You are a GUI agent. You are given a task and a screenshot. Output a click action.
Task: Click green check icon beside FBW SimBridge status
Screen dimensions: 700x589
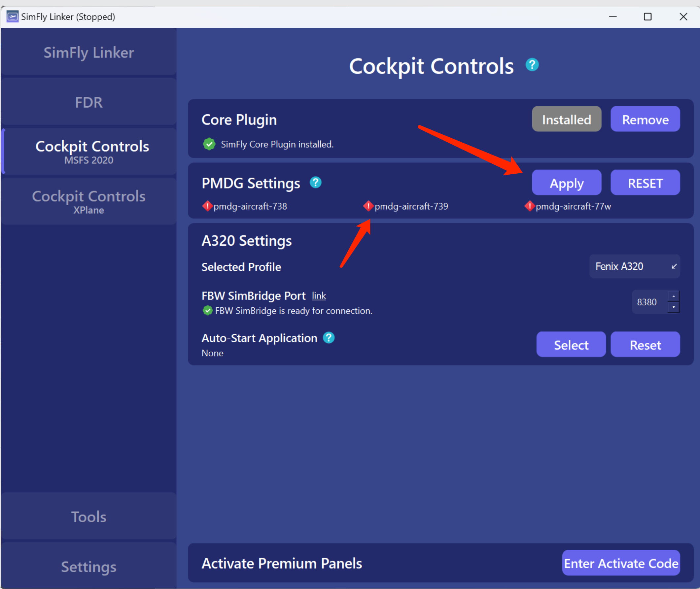click(x=207, y=311)
